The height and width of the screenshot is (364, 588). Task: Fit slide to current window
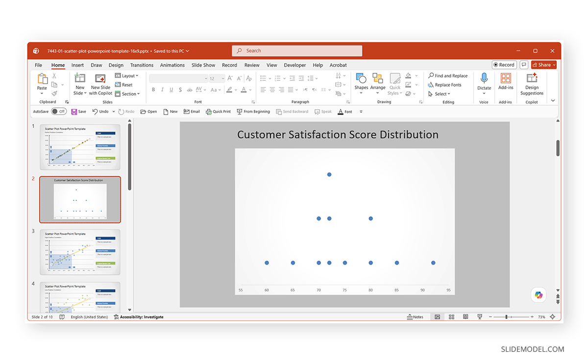point(553,317)
